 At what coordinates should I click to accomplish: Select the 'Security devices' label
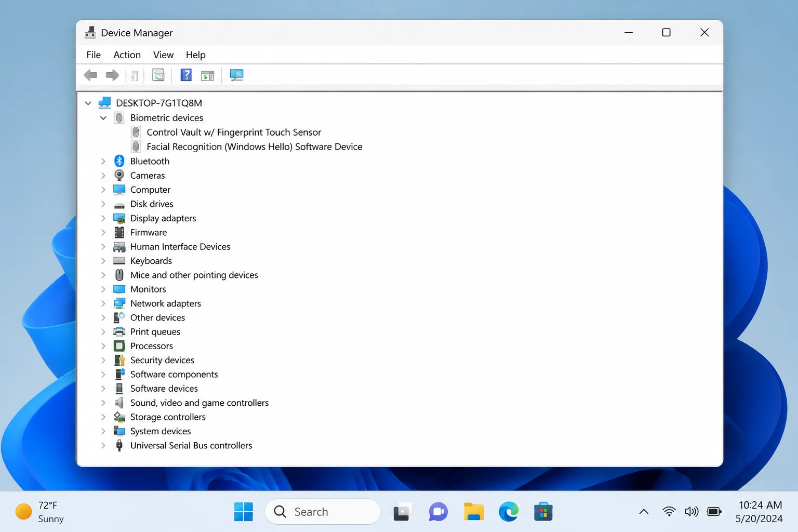point(162,360)
